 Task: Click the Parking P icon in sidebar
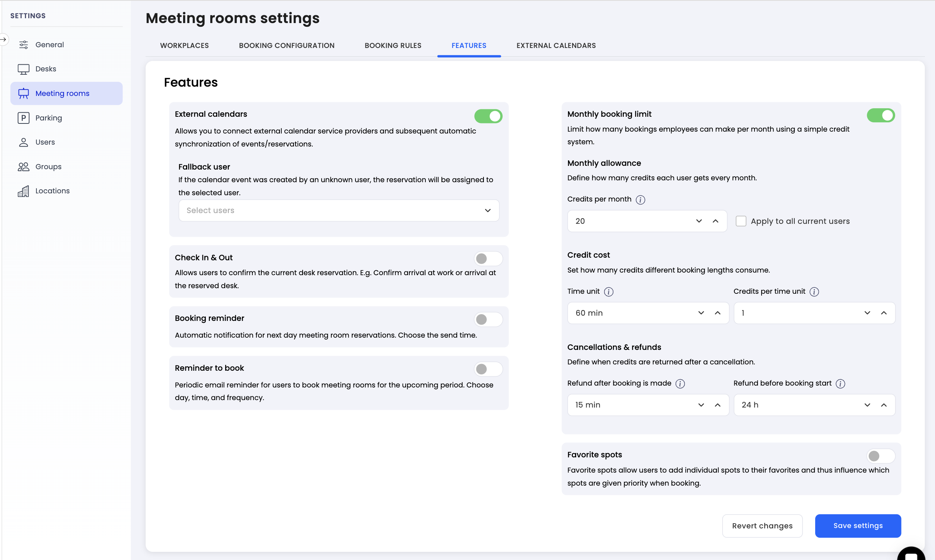click(23, 118)
